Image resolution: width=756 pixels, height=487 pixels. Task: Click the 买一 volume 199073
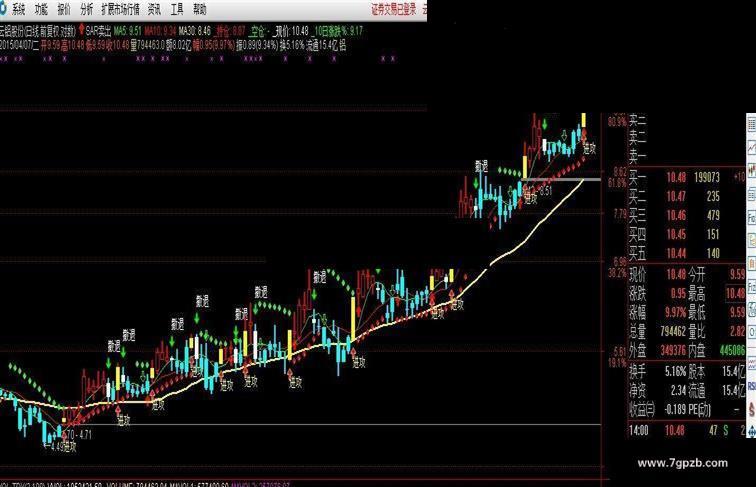click(707, 178)
